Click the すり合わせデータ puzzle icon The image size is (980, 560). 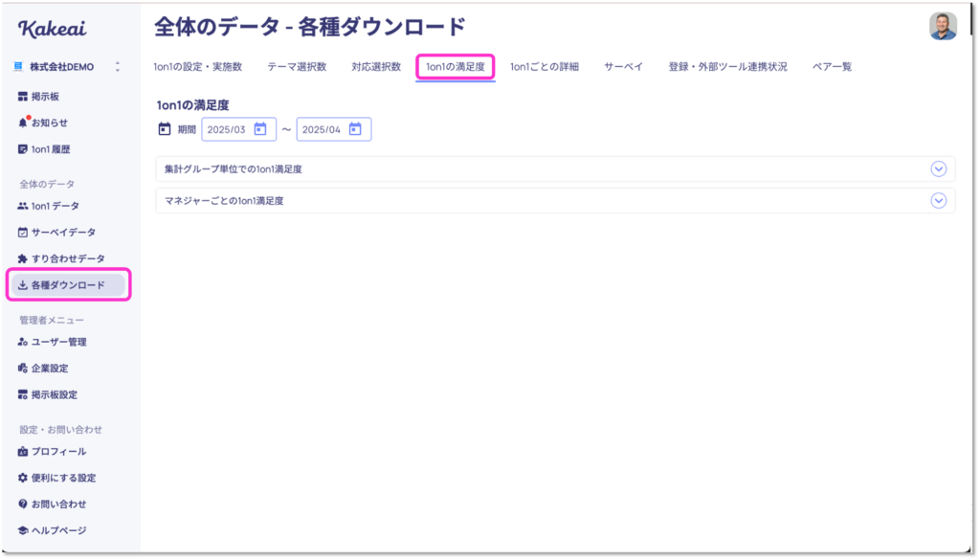(x=23, y=258)
